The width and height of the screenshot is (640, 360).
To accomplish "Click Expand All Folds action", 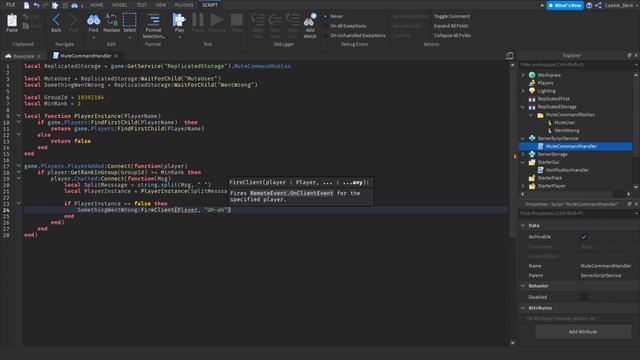I will point(451,26).
